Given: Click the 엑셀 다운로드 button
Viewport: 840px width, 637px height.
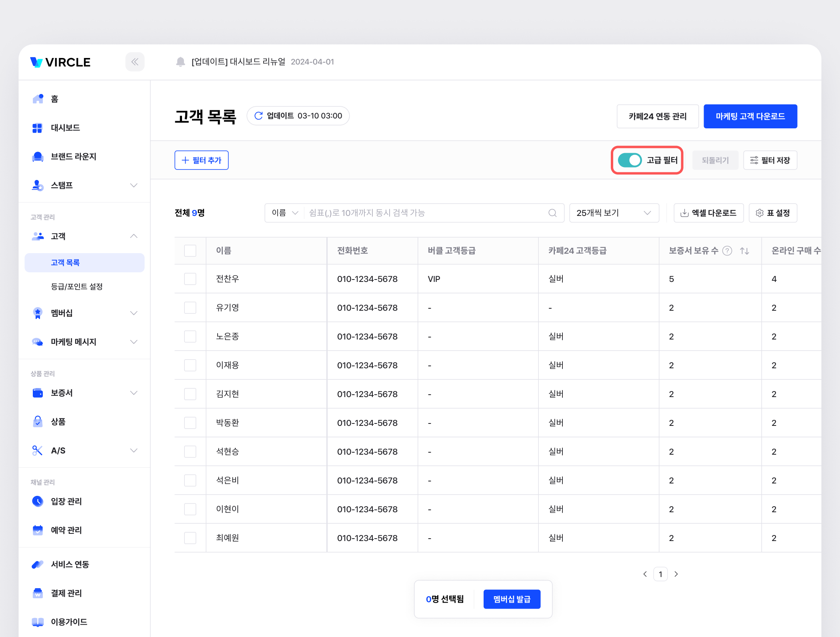Looking at the screenshot, I should (708, 213).
